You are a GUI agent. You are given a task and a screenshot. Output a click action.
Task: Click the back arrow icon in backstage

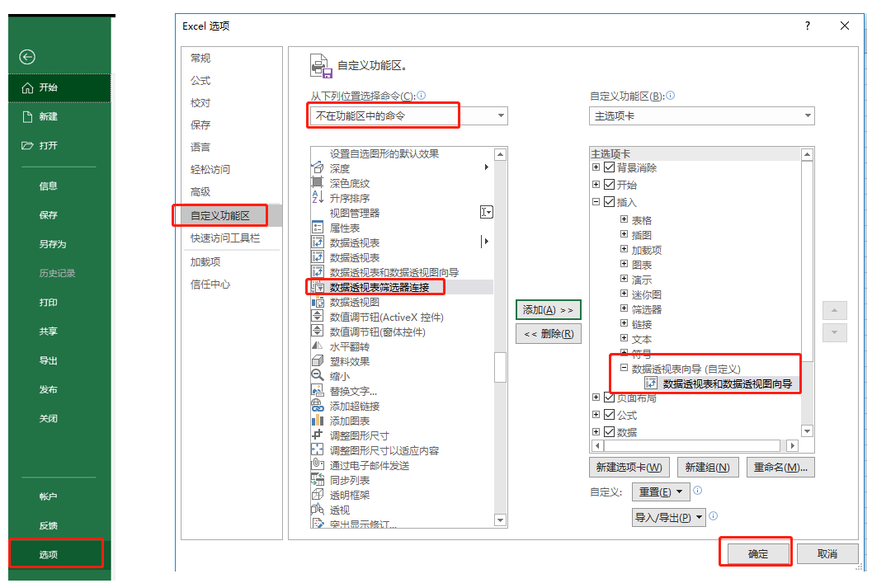pos(27,57)
